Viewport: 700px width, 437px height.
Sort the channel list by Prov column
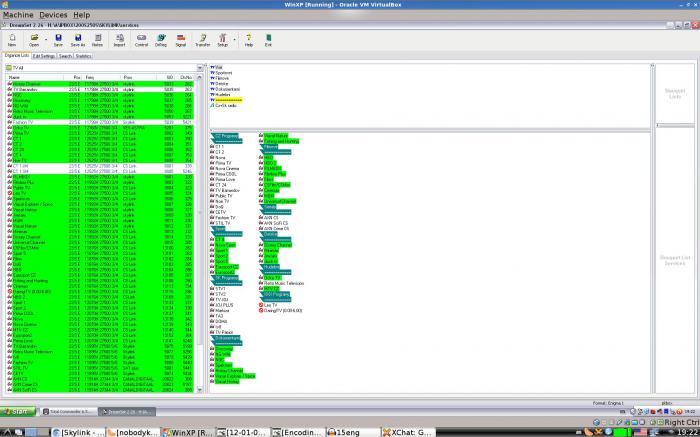pyautogui.click(x=139, y=78)
